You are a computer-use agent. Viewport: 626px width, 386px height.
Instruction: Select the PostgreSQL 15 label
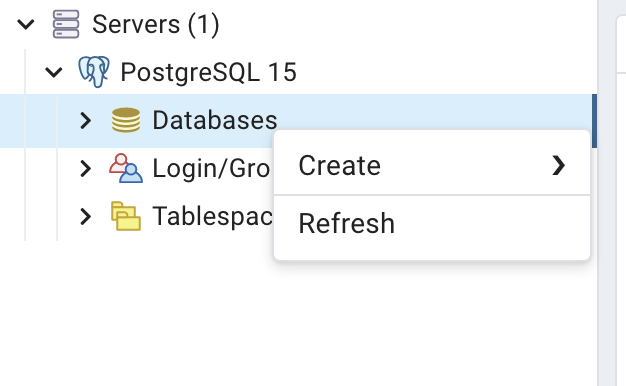(x=208, y=72)
